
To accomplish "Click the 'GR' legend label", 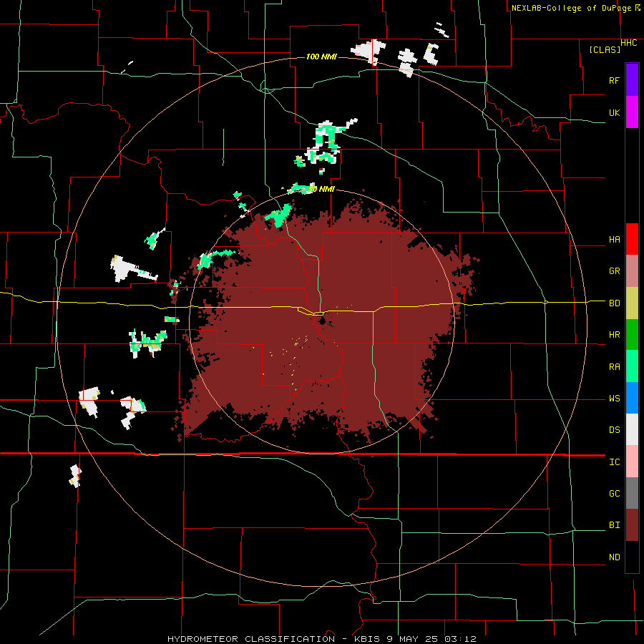I will 614,271.
